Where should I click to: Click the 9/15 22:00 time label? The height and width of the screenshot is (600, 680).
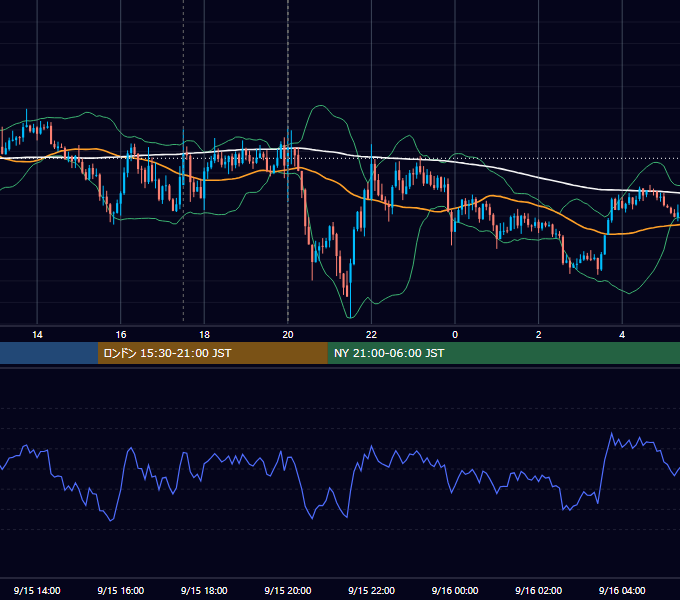coord(371,590)
